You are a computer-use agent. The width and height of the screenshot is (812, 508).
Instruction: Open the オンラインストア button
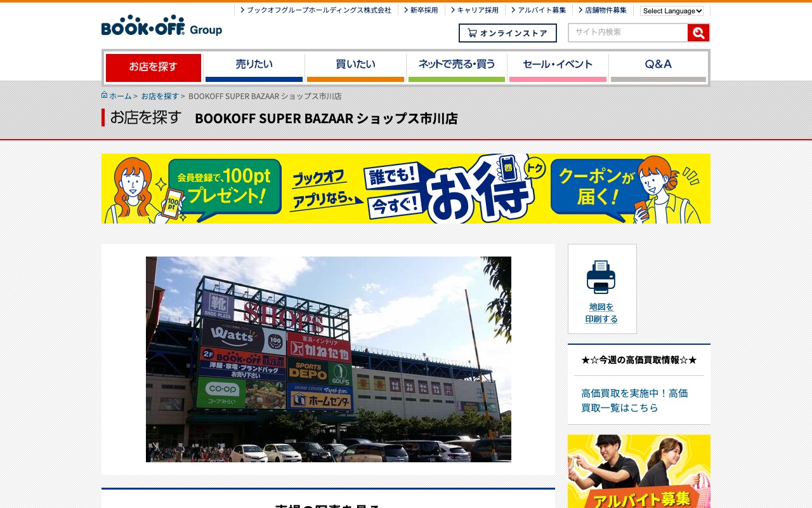[x=507, y=33]
